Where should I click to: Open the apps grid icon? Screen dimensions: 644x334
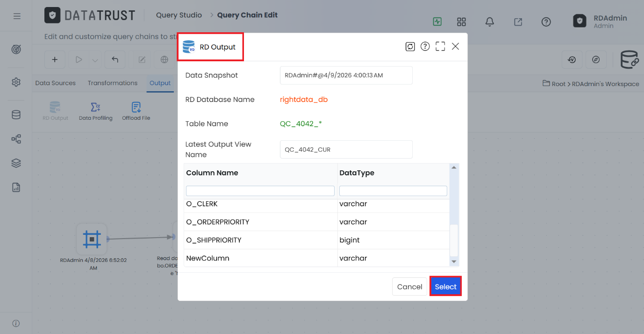(461, 22)
